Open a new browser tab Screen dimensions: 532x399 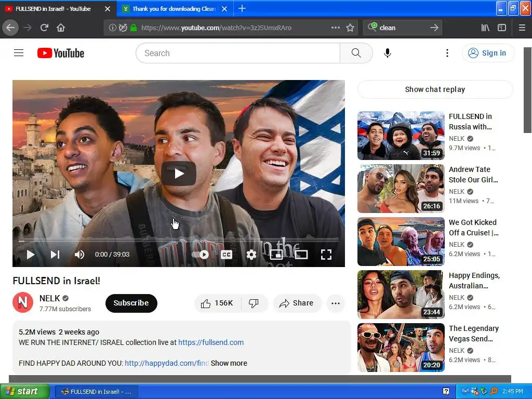pos(242,8)
